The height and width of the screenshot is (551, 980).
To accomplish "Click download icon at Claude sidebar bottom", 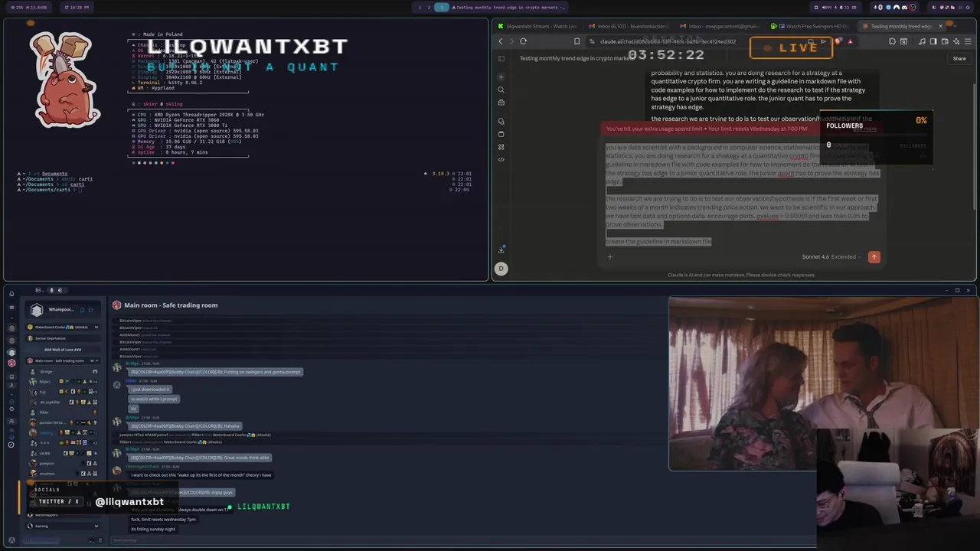I will click(x=501, y=249).
